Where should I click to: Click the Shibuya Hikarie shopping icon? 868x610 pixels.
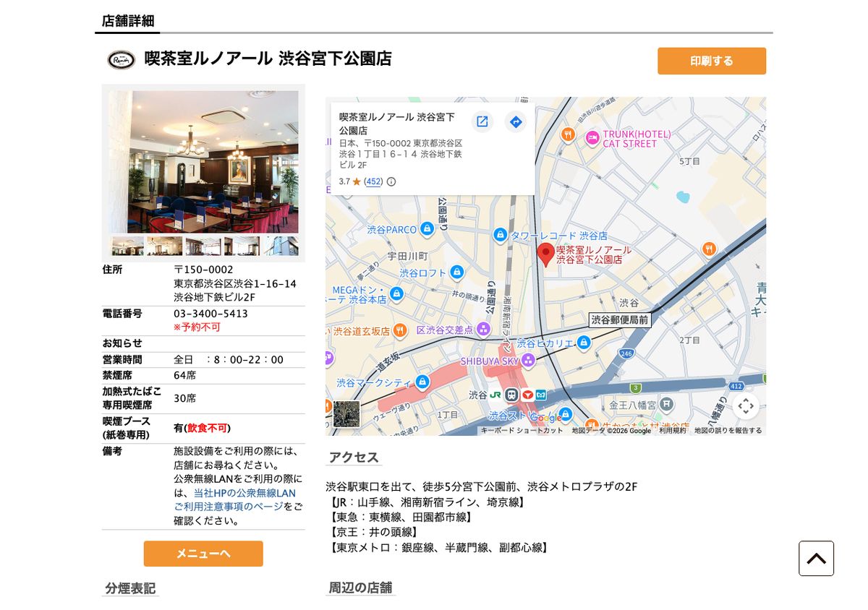(x=584, y=343)
